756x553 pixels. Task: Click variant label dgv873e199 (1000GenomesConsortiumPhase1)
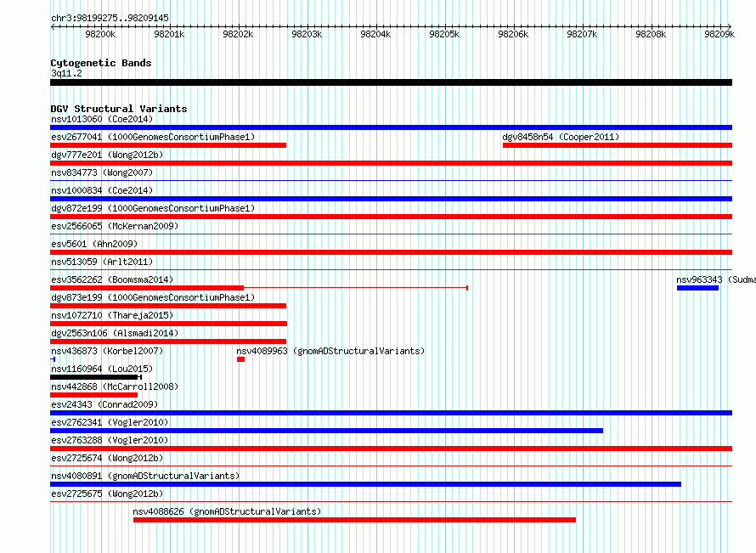pos(153,297)
